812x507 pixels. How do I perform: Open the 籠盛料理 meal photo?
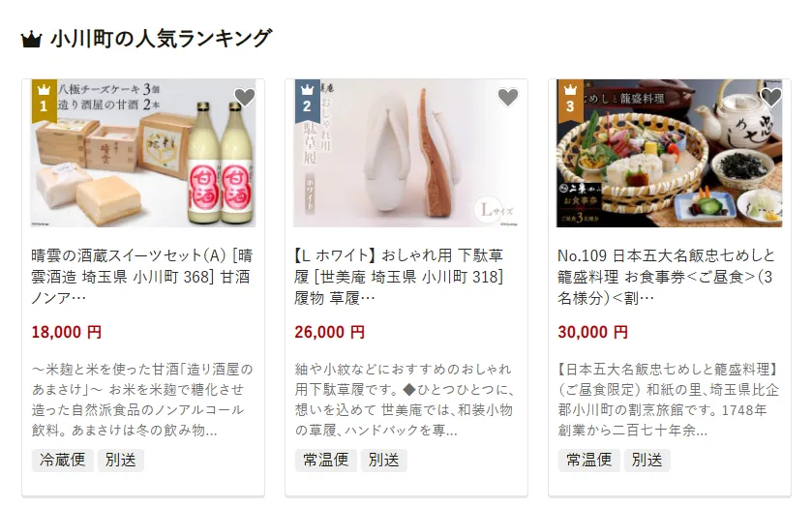670,153
